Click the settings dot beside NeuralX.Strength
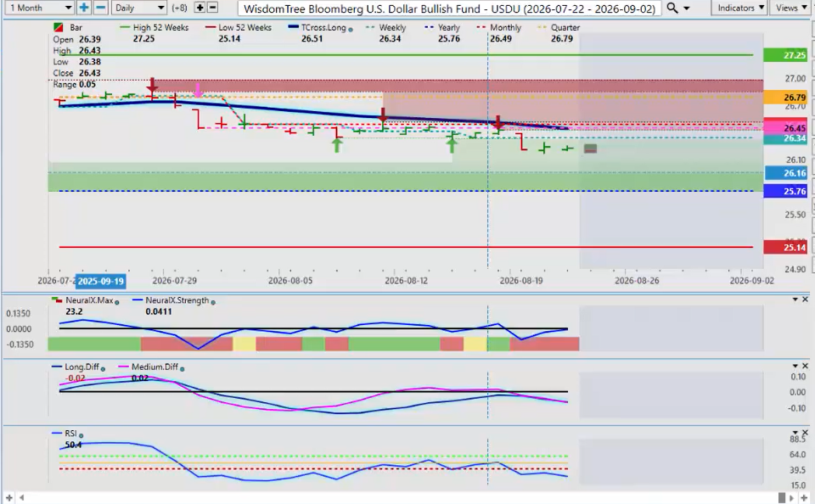815x504 pixels. (x=213, y=302)
